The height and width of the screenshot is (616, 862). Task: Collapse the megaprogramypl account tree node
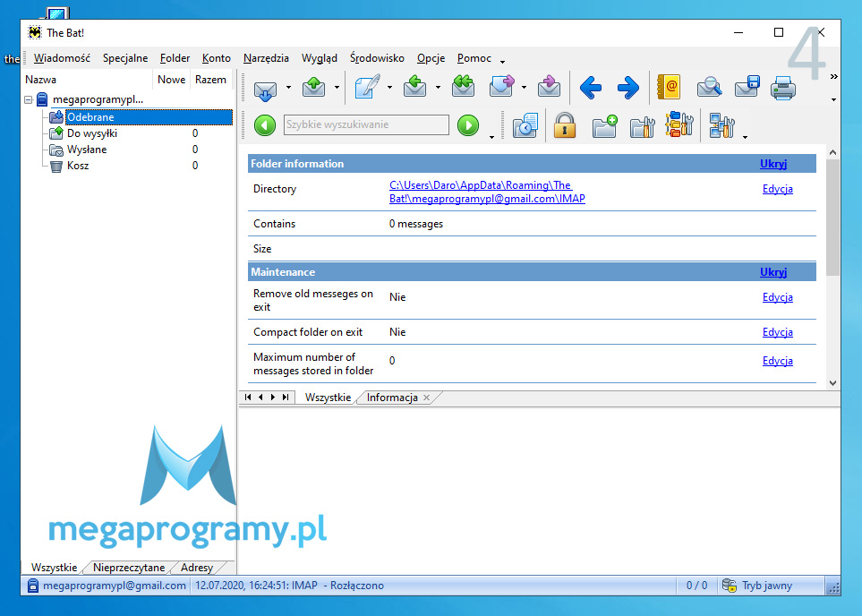pos(29,100)
